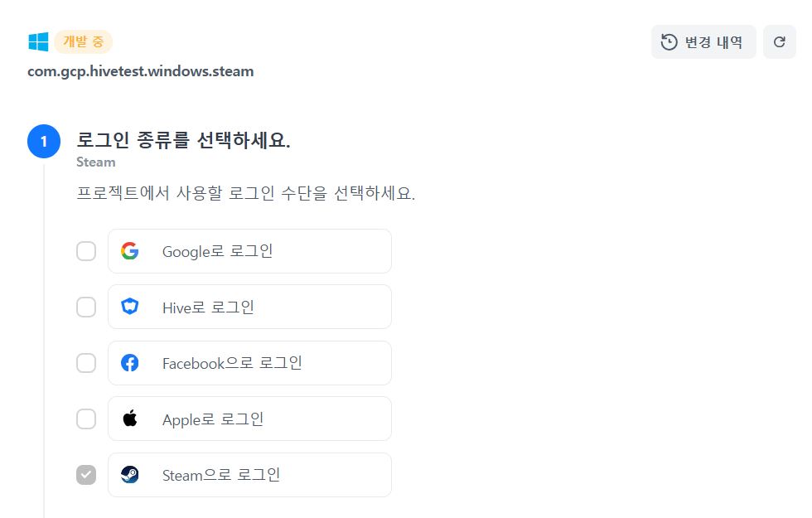Check the Hive login checkbox
The width and height of the screenshot is (812, 518).
(x=86, y=307)
